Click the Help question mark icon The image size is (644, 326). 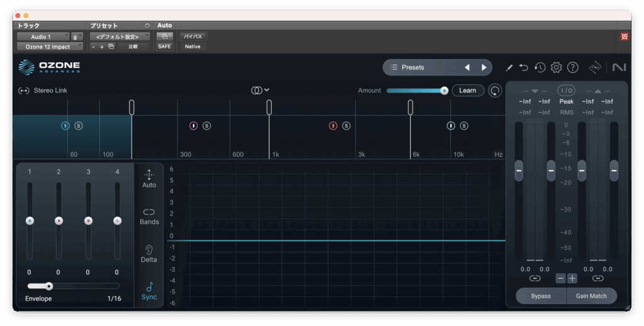pos(572,67)
